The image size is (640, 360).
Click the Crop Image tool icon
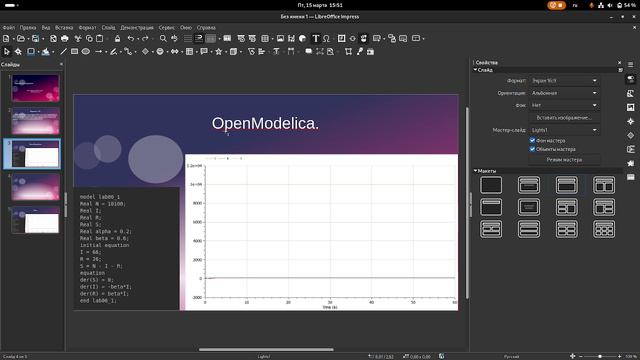tap(348, 51)
